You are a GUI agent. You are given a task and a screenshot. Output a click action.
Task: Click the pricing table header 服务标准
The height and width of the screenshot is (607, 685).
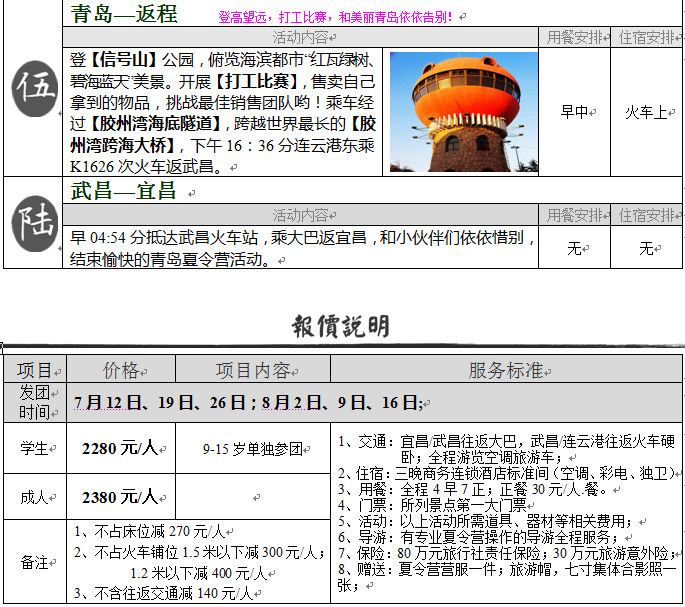(x=506, y=370)
